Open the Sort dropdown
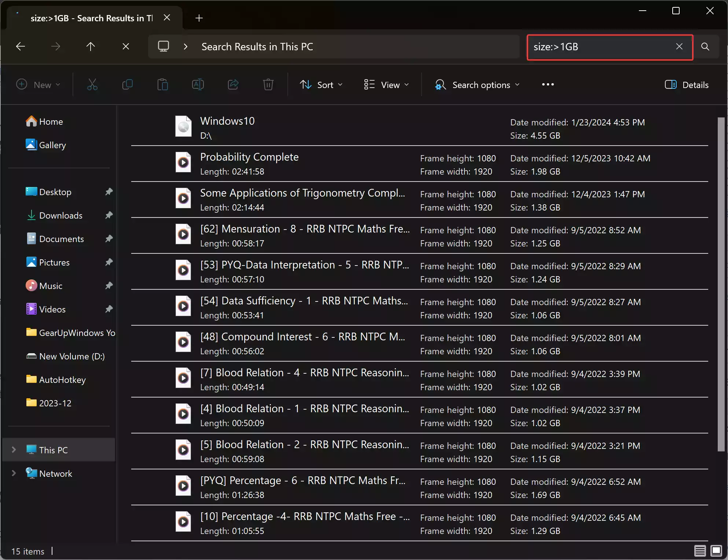728x560 pixels. tap(321, 85)
